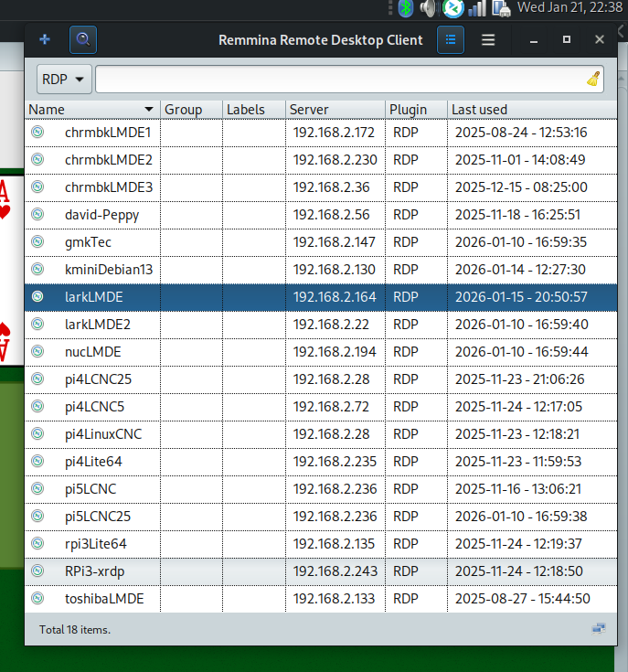Screen dimensions: 628x672
Task: Click the Server column header
Action: 335,110
